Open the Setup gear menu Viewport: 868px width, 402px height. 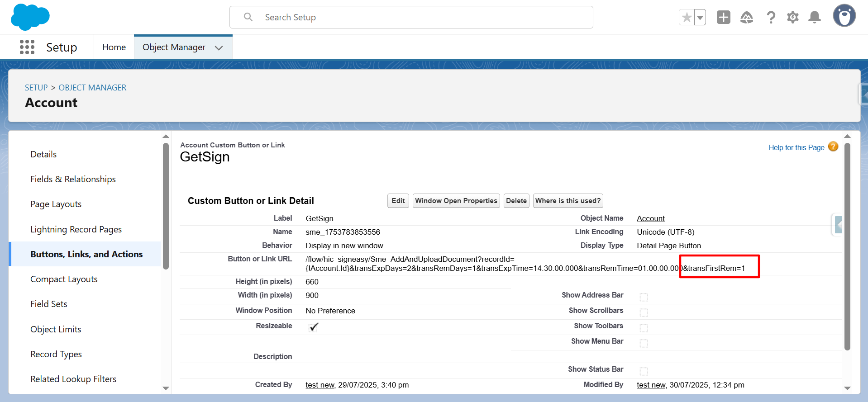tap(793, 17)
